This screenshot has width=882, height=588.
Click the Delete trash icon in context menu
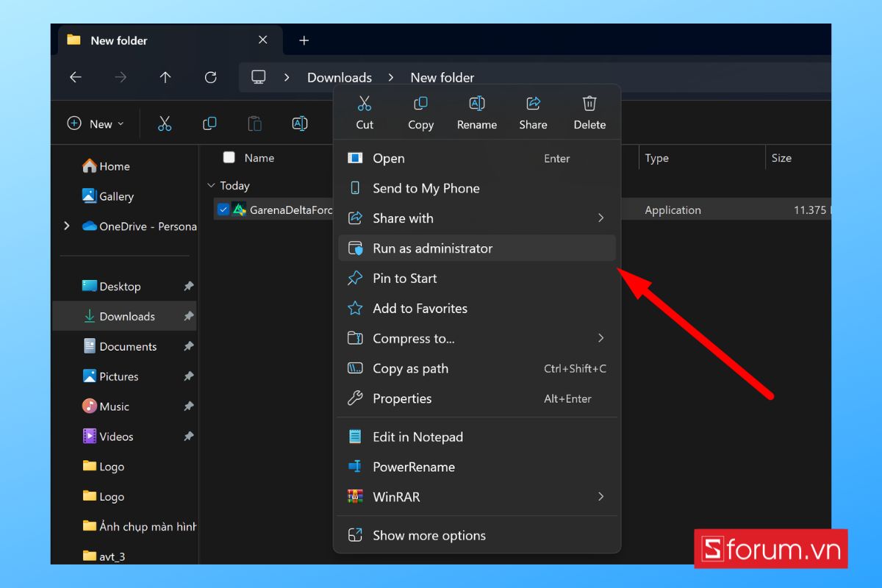point(589,103)
